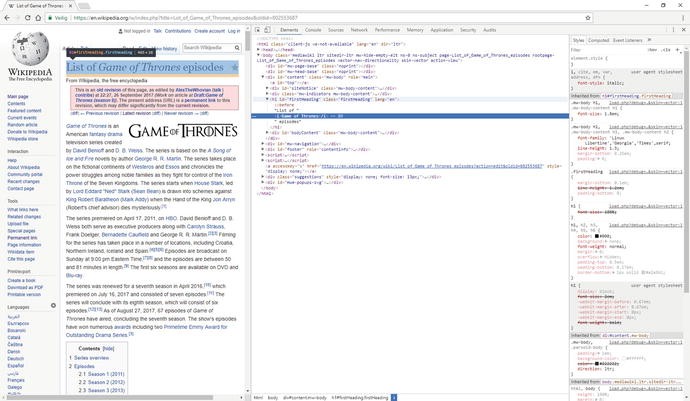This screenshot has height=401, width=690.
Task: Toggle the device toolbar in DevTools
Action: (x=267, y=30)
